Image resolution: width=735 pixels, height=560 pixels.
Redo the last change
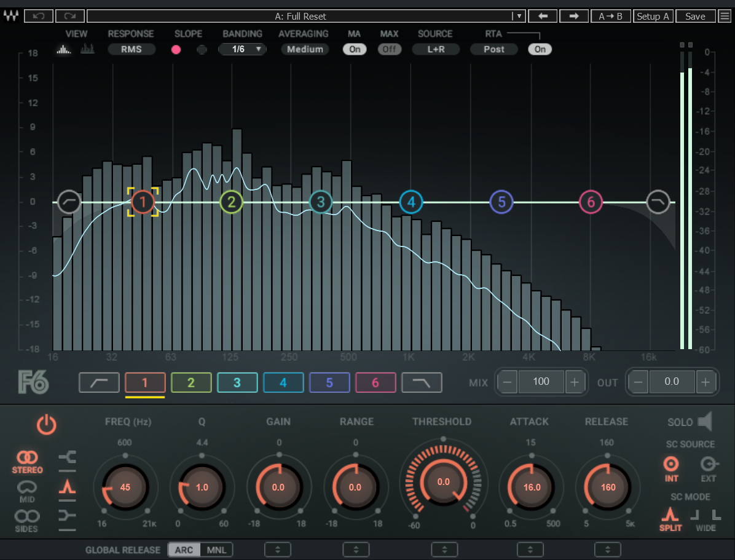point(70,16)
